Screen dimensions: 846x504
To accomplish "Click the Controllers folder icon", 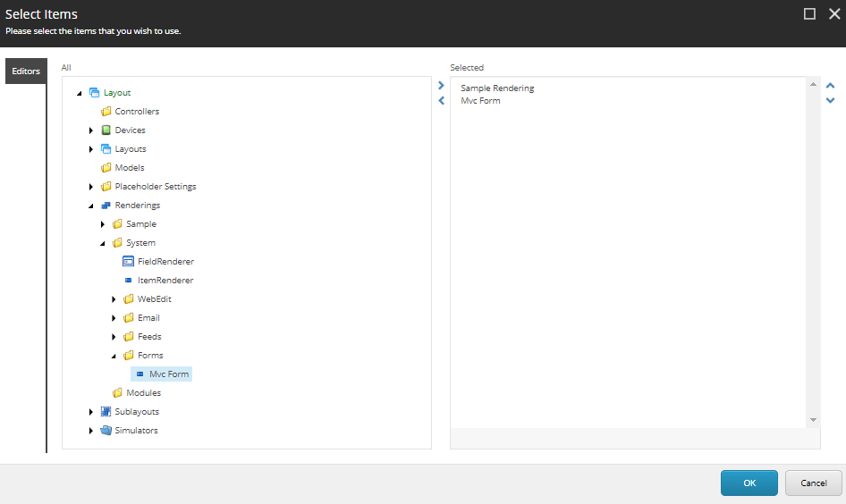I will (106, 112).
